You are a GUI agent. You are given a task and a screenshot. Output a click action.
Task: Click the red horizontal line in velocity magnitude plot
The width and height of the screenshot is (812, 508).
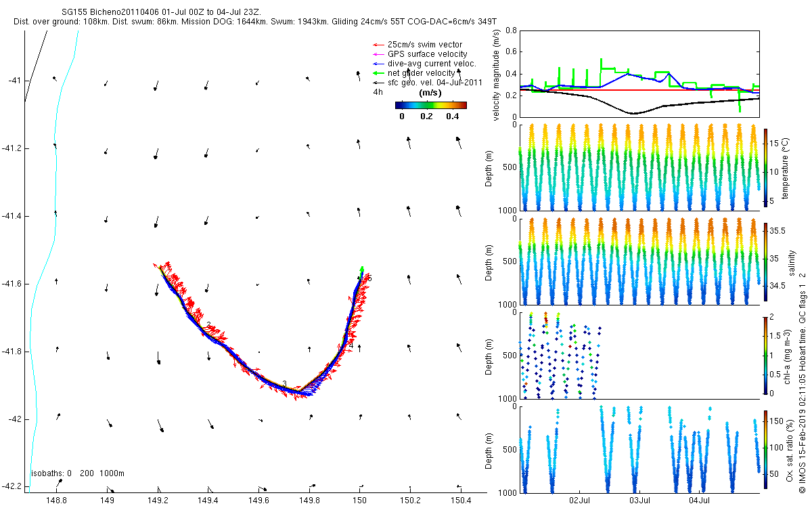point(639,89)
